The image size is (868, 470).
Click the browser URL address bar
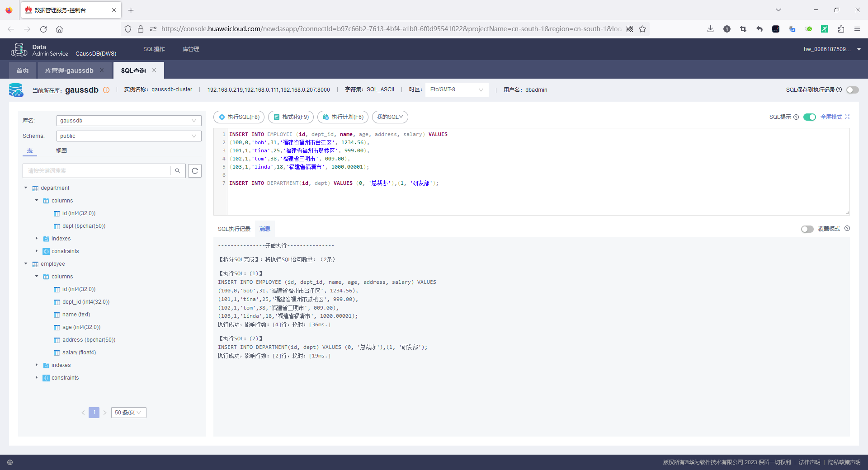(391, 29)
